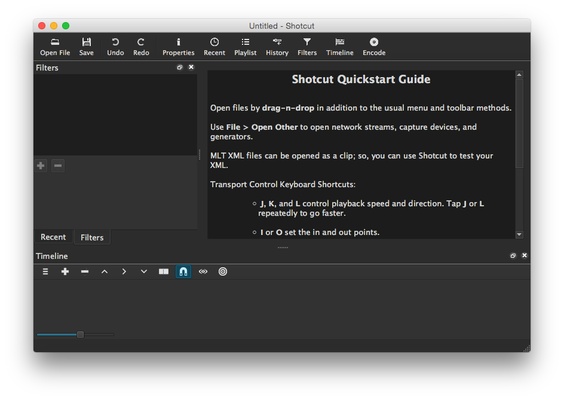Viewport: 564px width, 400px height.
Task: Open the Playlist panel
Action: (x=245, y=47)
